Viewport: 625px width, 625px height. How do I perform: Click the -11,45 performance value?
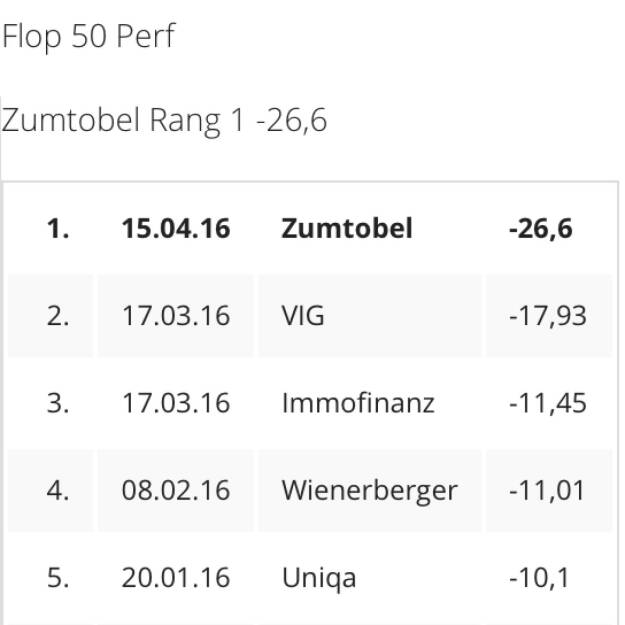click(x=547, y=403)
